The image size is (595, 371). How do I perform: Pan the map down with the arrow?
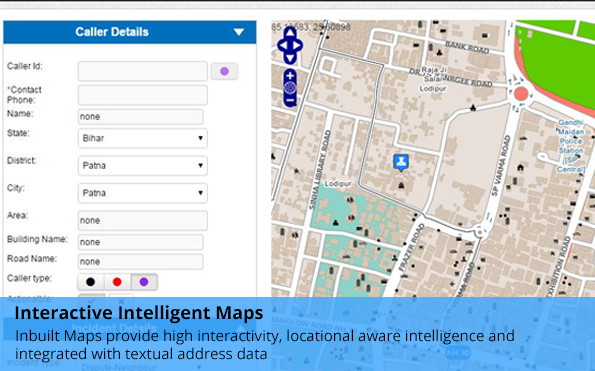pos(290,58)
